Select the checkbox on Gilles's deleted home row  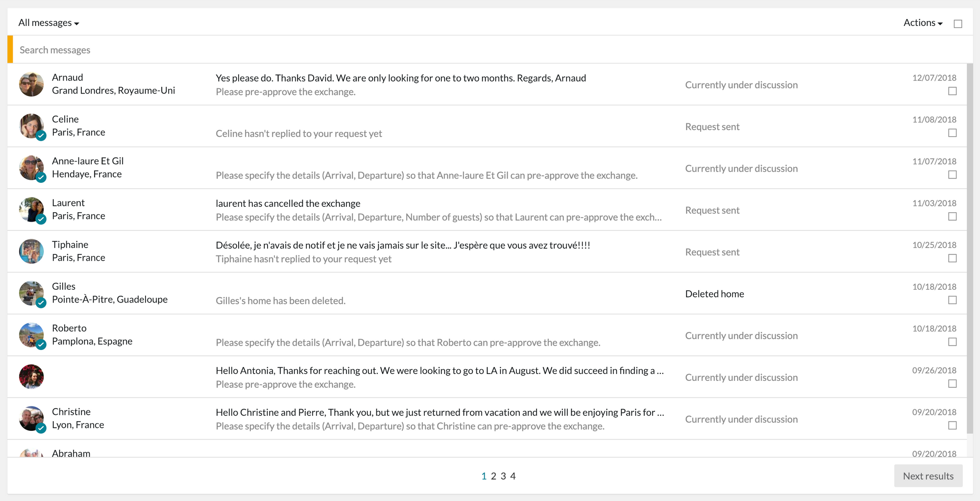point(952,300)
